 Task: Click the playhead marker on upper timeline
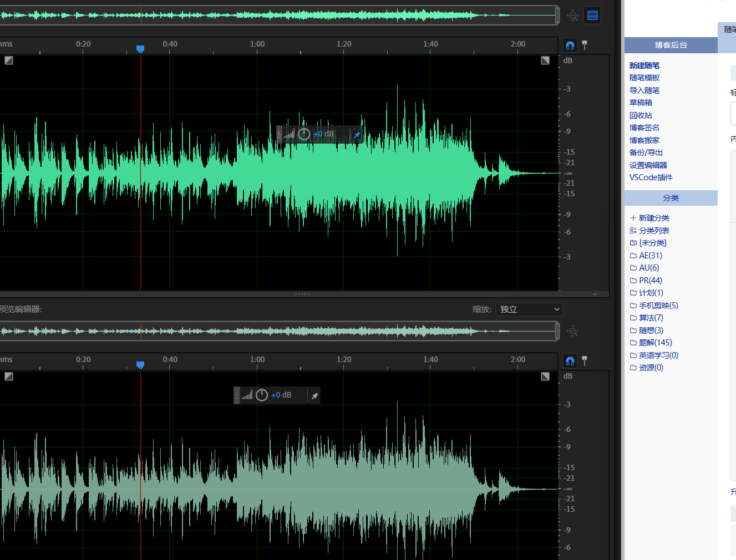[140, 49]
